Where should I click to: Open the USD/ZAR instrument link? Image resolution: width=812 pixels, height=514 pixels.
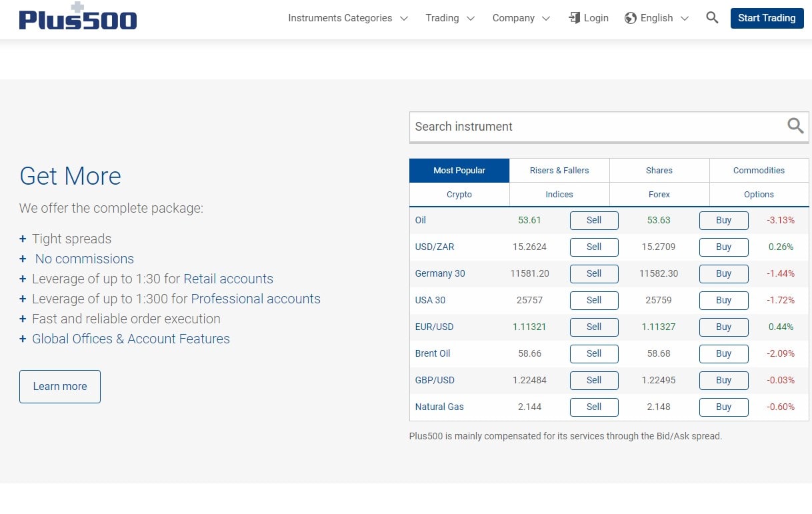435,247
